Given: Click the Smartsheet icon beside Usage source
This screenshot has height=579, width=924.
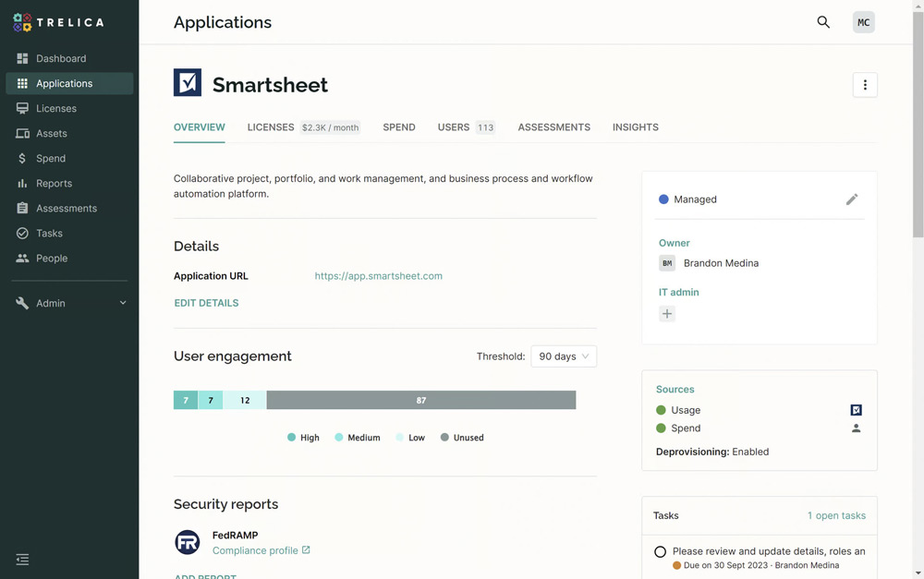Looking at the screenshot, I should coord(856,410).
